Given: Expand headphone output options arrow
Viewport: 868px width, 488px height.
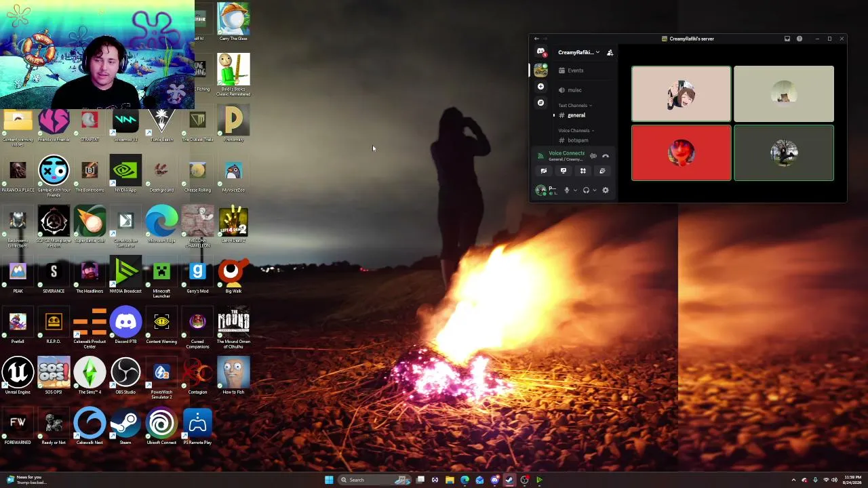Looking at the screenshot, I should (x=595, y=190).
